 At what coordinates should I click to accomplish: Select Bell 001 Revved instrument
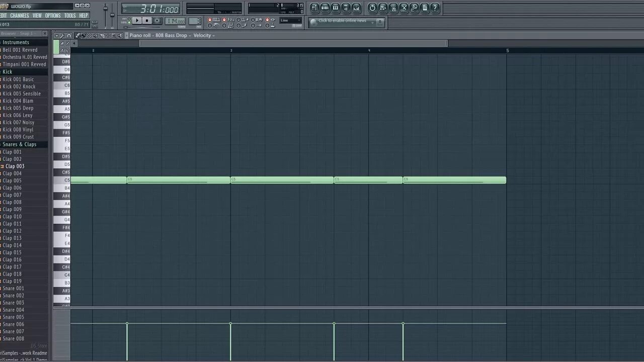pos(20,50)
